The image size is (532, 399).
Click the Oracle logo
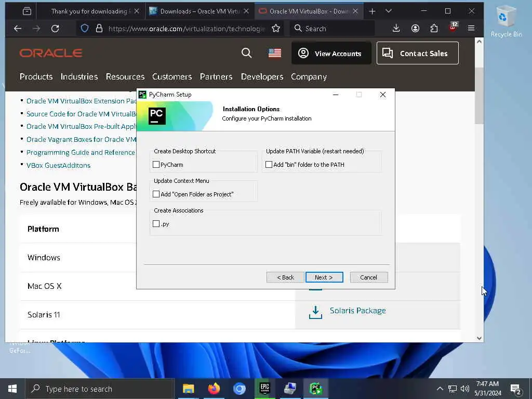pos(51,54)
